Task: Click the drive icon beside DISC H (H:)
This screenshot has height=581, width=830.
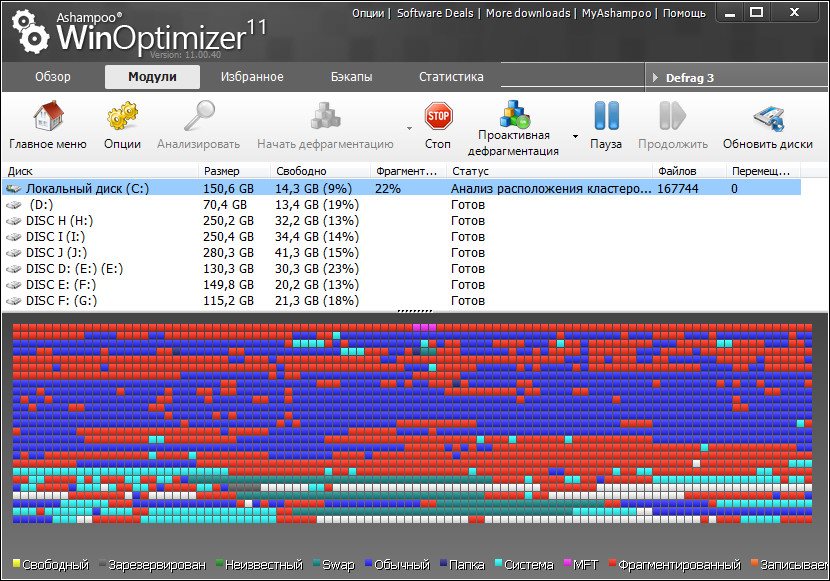Action: point(14,221)
